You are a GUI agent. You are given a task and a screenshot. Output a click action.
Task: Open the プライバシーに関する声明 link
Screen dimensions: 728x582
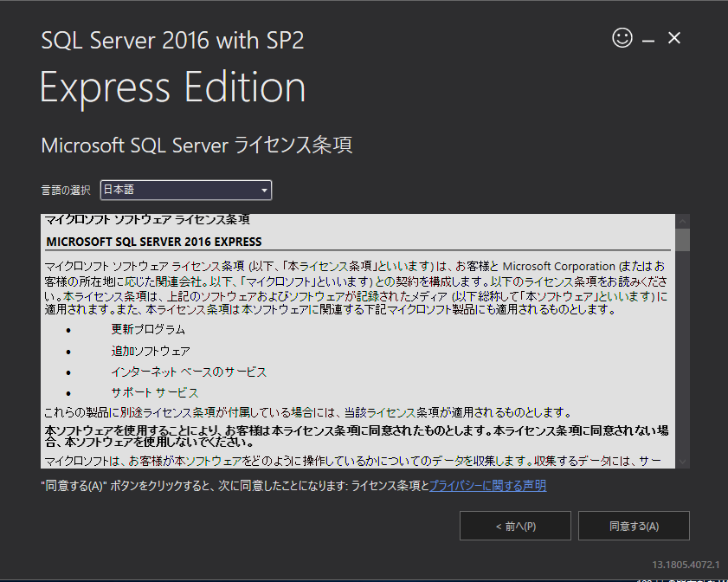coord(487,486)
